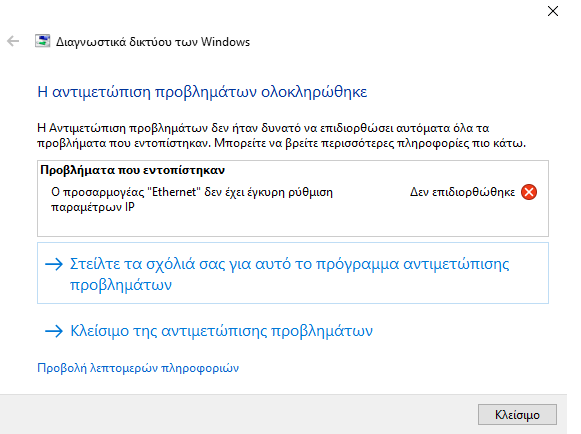Click heading 'Η αντιμετώπιση προβλημάτων ολοκληρώθηκε'
This screenshot has height=434, width=581.
click(x=202, y=92)
